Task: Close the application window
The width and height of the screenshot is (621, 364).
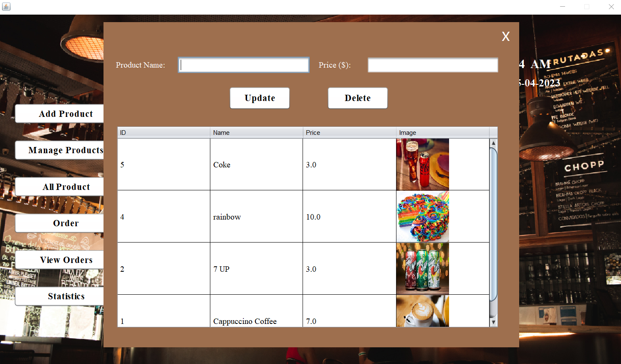Action: coord(611,7)
